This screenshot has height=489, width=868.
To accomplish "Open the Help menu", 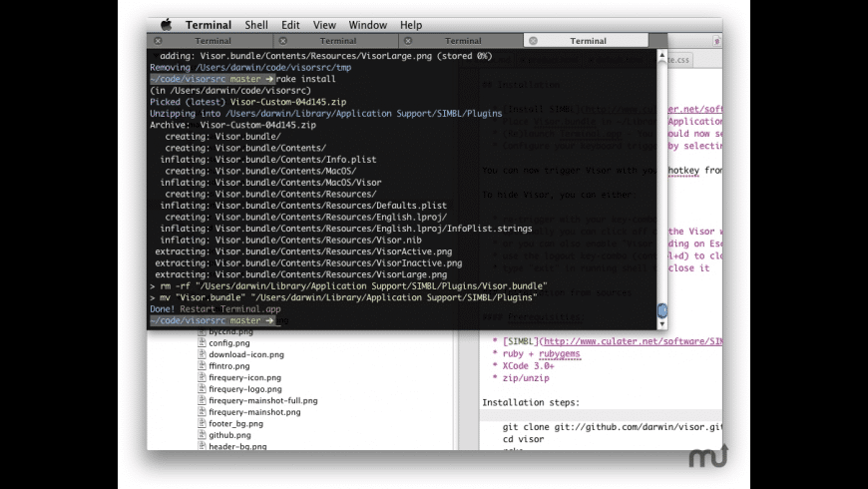I will [x=411, y=25].
